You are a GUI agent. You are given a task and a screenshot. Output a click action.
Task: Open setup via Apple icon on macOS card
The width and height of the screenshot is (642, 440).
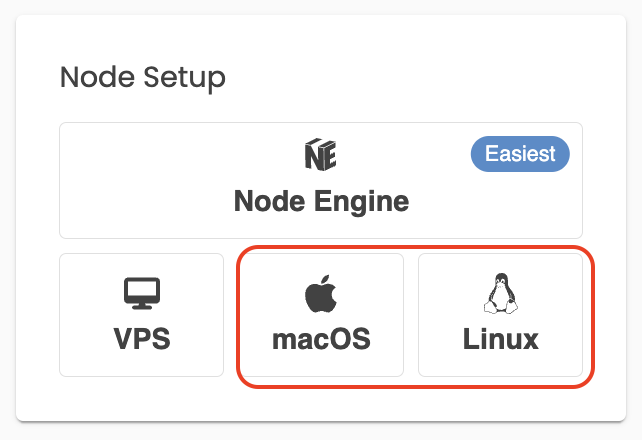[321, 293]
